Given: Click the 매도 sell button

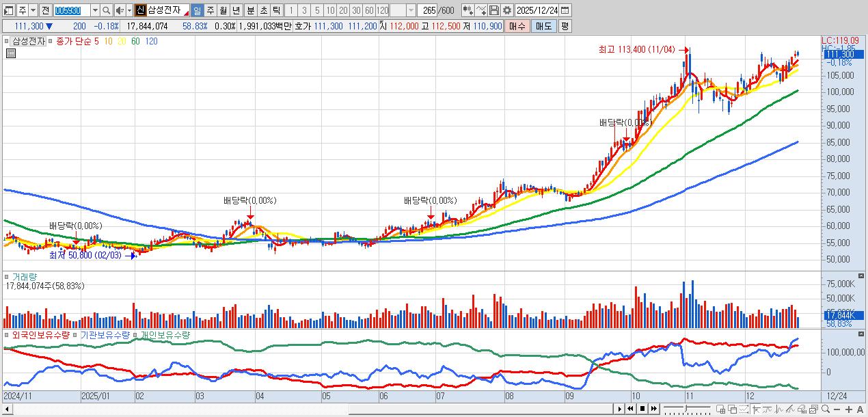Looking at the screenshot, I should coord(544,26).
